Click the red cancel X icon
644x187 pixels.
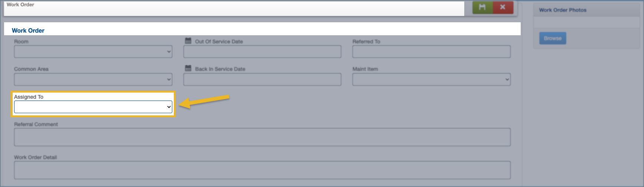(502, 7)
